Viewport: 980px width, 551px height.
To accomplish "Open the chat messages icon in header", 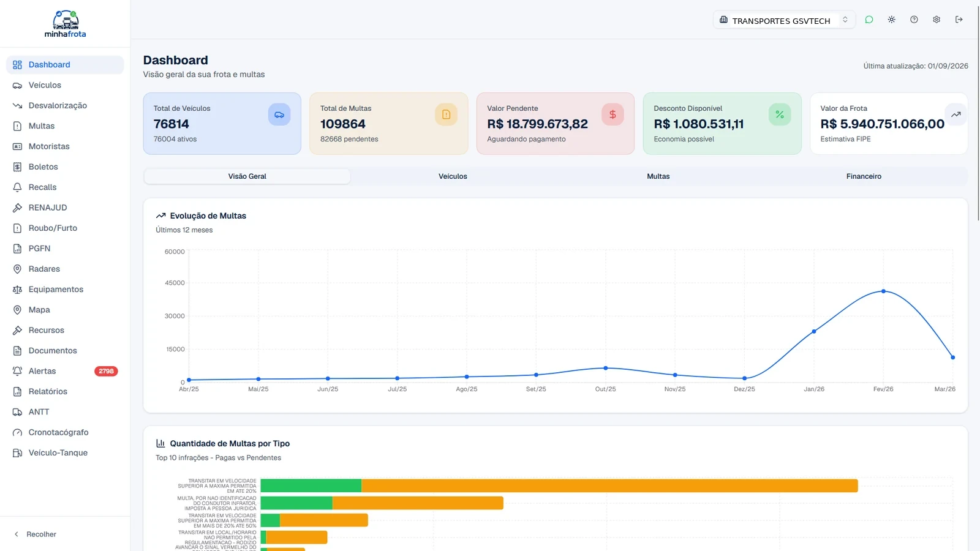I will click(869, 20).
